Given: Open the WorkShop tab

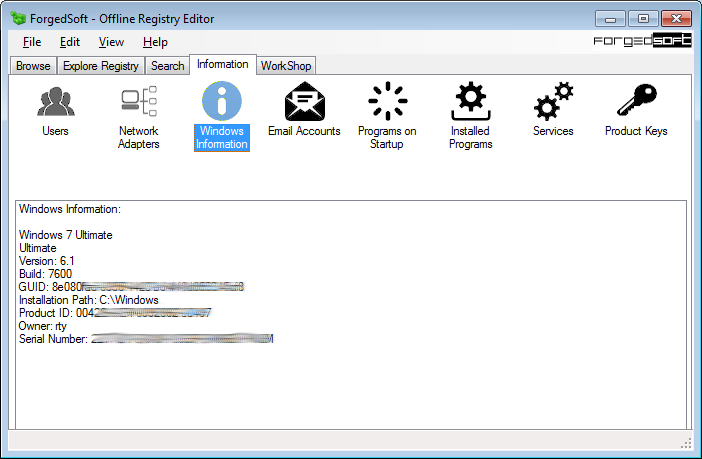Looking at the screenshot, I should [286, 66].
